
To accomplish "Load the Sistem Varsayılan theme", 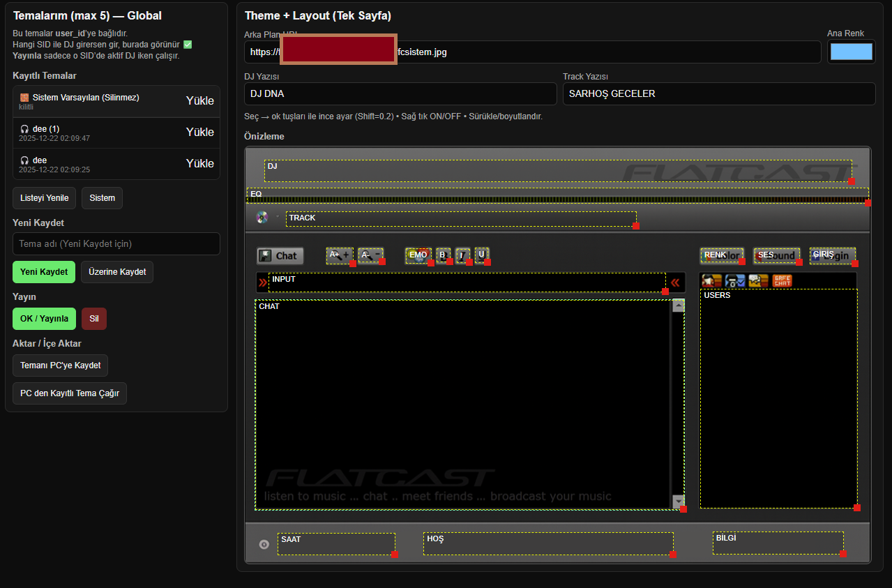I will [x=199, y=101].
